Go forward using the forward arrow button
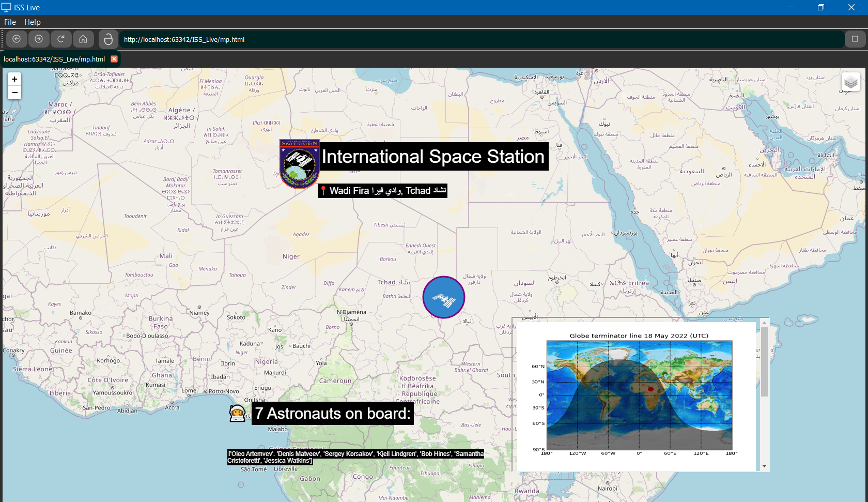 pyautogui.click(x=39, y=39)
